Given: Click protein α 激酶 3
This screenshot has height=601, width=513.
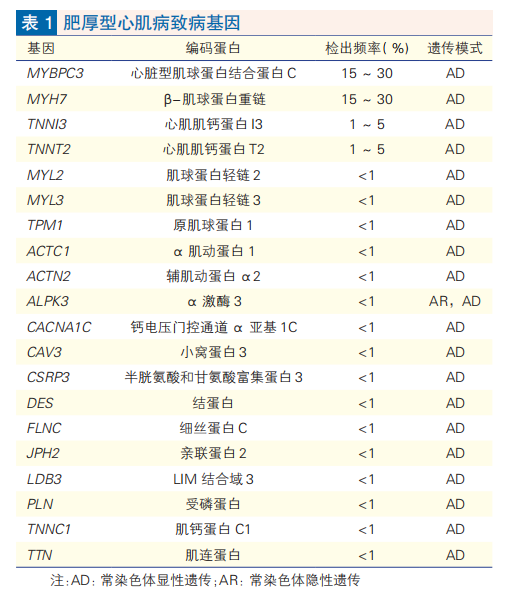Looking at the screenshot, I should pyautogui.click(x=215, y=301).
